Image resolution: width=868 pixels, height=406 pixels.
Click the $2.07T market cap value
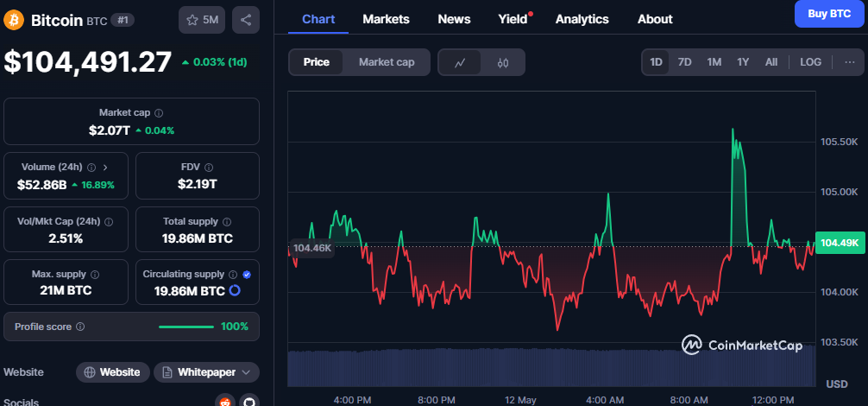110,130
